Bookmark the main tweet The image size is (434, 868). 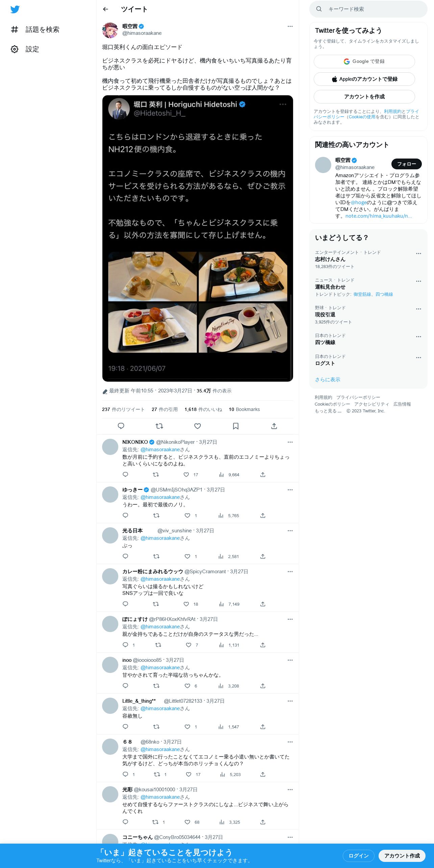236,426
